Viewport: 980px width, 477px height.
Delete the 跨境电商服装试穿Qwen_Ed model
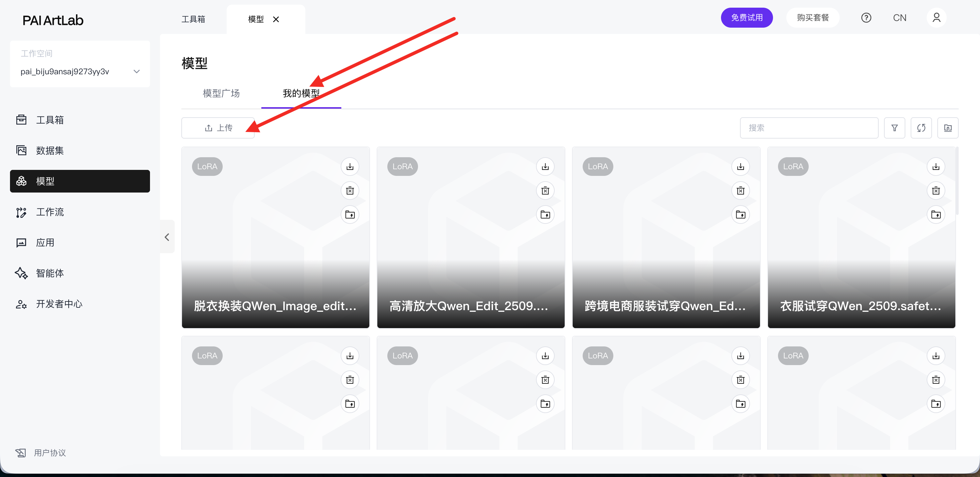tap(741, 191)
